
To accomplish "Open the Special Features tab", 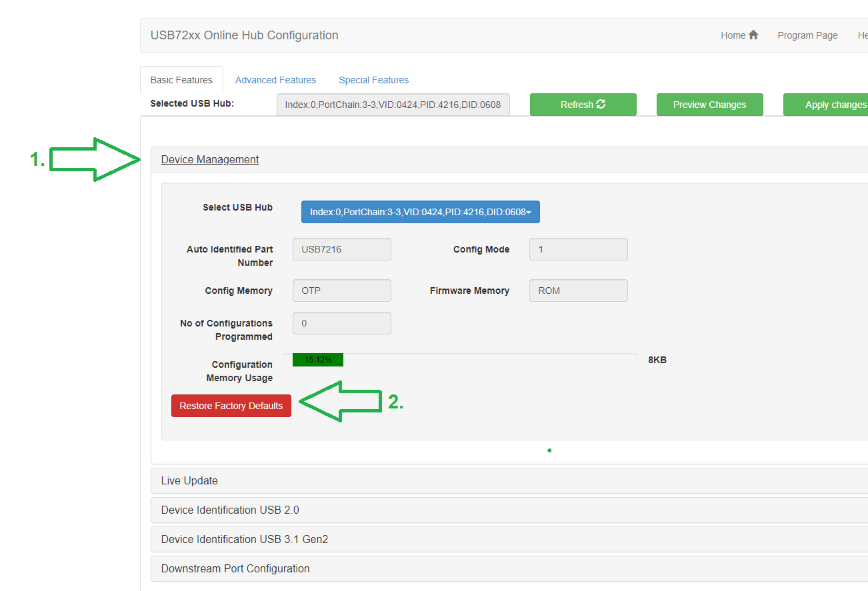I will pos(374,80).
